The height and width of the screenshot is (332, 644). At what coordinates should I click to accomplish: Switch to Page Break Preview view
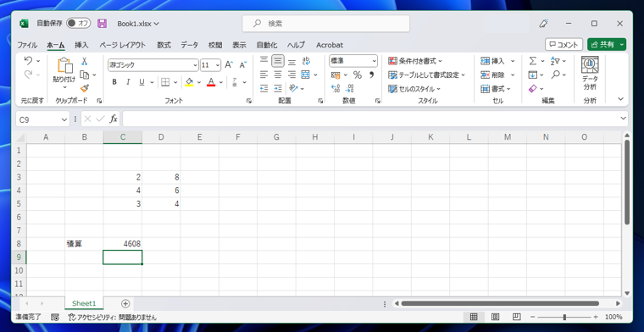coord(517,317)
